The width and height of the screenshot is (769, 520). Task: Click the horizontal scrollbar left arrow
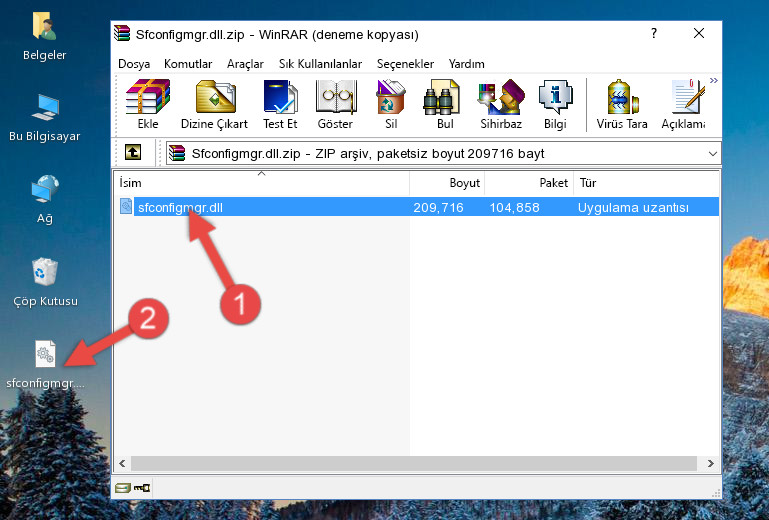click(x=122, y=463)
